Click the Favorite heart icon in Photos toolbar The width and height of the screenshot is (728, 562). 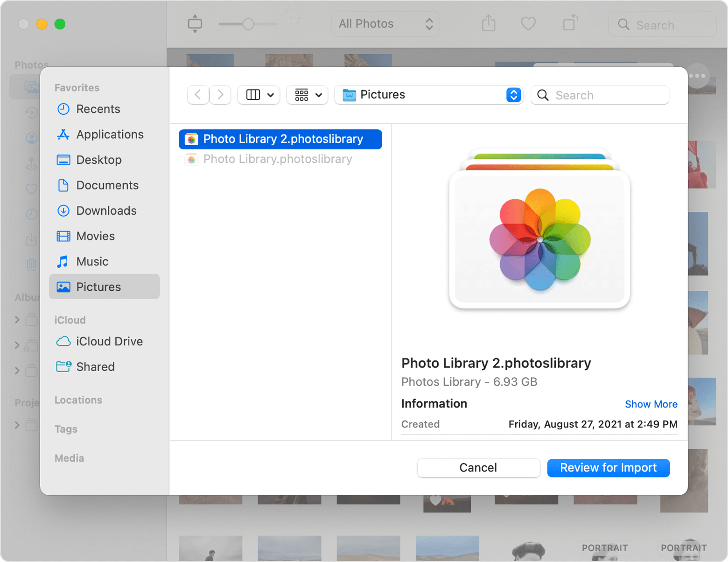(x=528, y=23)
